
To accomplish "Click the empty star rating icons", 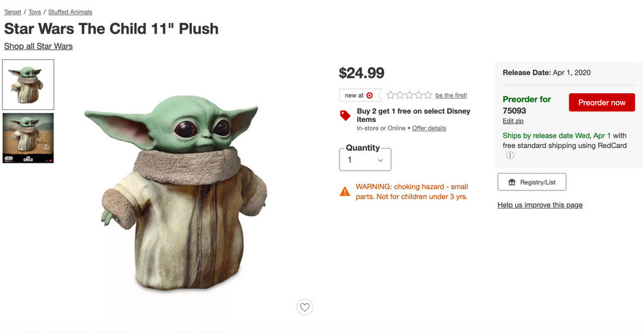I will coord(409,95).
